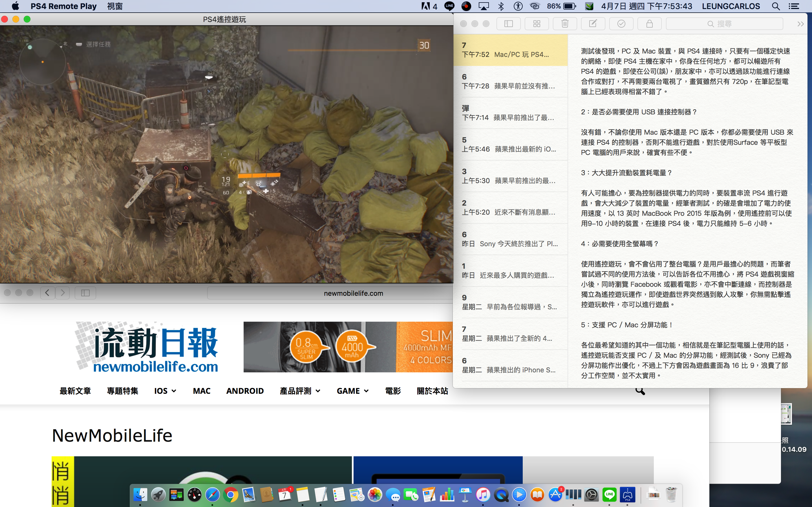Delete the note with the trash icon
This screenshot has width=812, height=507.
(x=565, y=24)
